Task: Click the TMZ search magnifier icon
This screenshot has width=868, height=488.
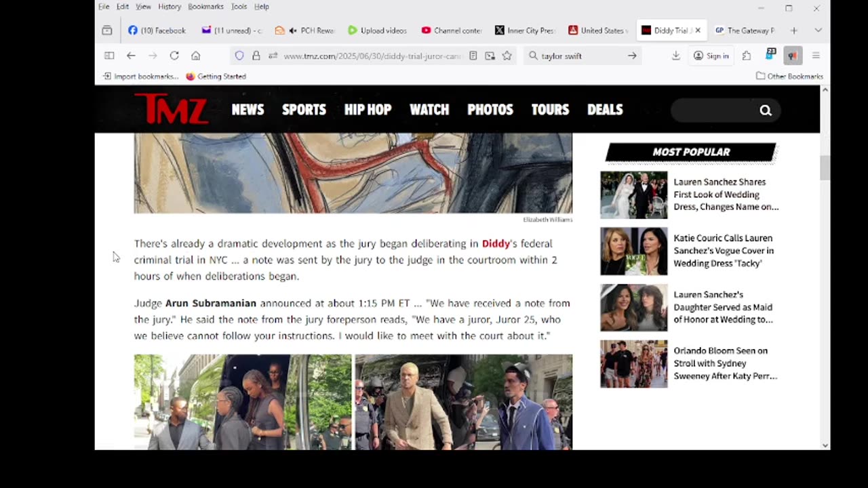Action: [766, 110]
